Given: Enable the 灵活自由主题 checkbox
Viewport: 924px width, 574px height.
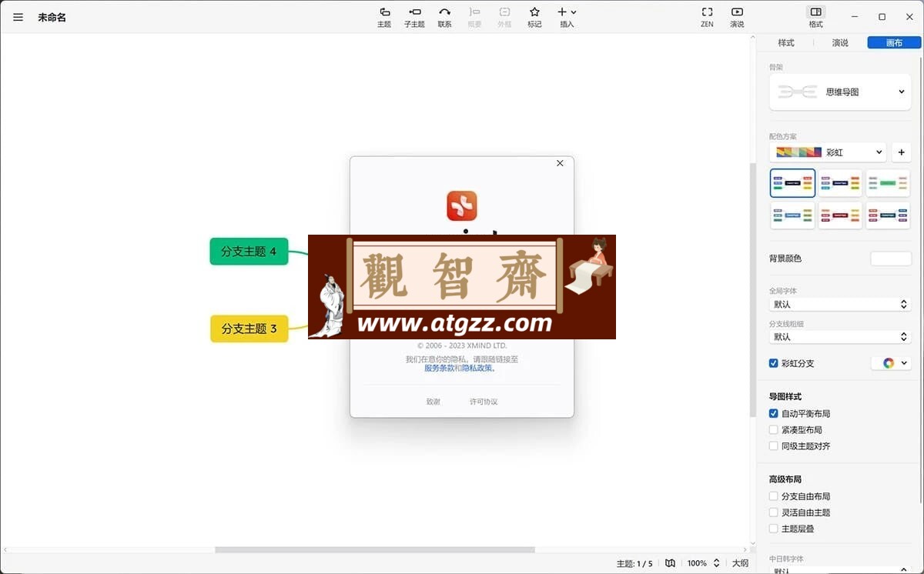Looking at the screenshot, I should click(x=774, y=512).
